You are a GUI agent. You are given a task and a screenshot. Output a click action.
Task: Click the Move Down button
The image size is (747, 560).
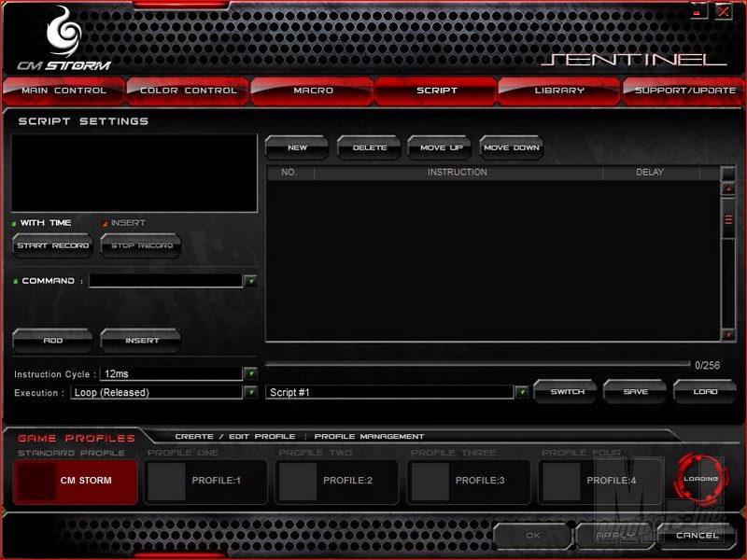[512, 147]
